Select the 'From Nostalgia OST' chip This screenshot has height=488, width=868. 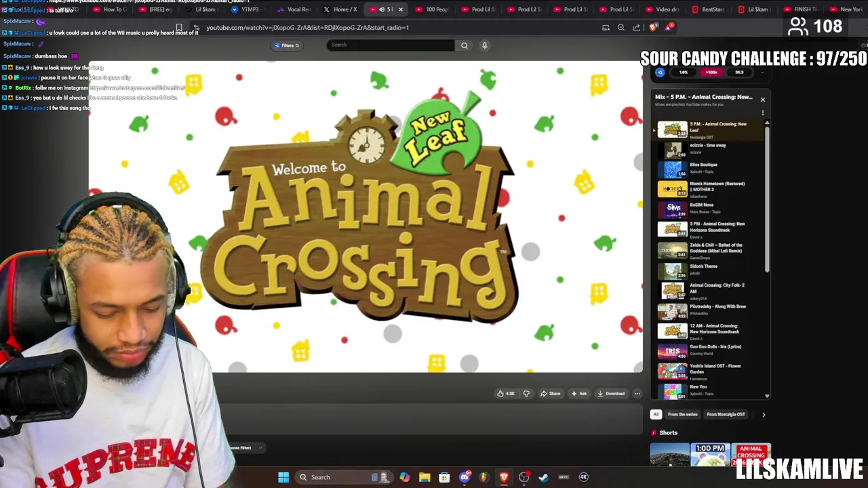[726, 414]
